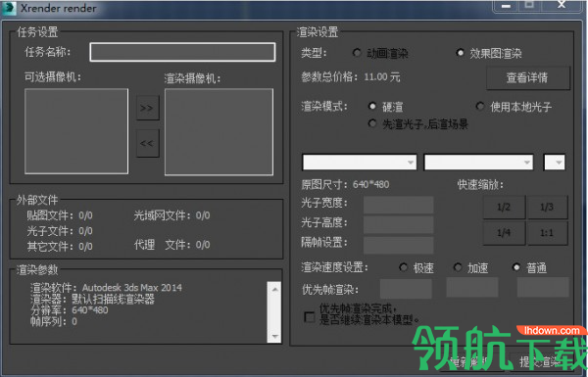Screen dimensions: 588x377
Task: Apply the 1/2 quick scale
Action: (504, 207)
